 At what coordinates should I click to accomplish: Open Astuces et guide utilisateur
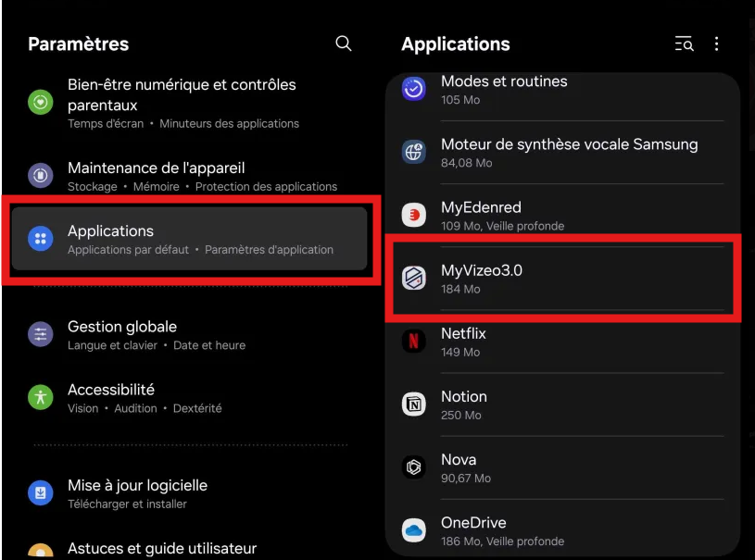(161, 548)
